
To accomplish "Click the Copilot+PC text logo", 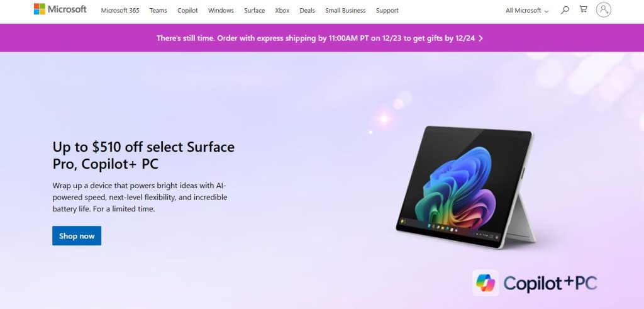I will [x=550, y=283].
